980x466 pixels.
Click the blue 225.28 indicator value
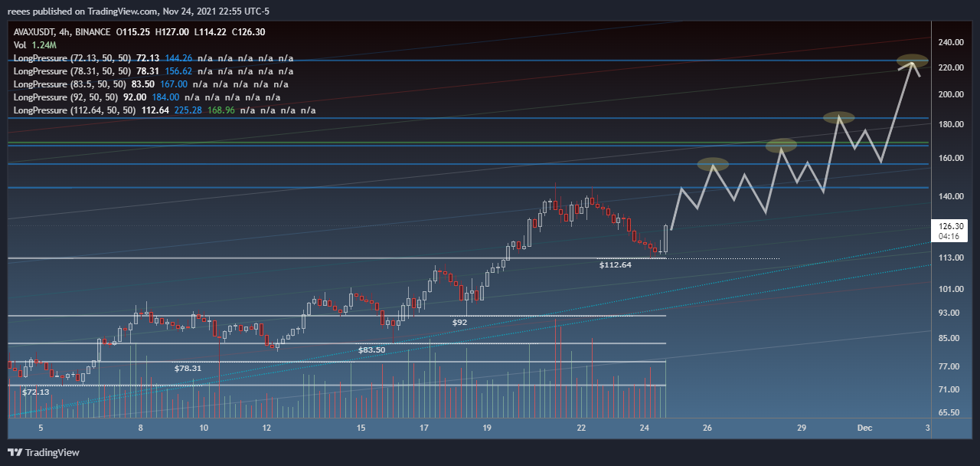point(188,110)
